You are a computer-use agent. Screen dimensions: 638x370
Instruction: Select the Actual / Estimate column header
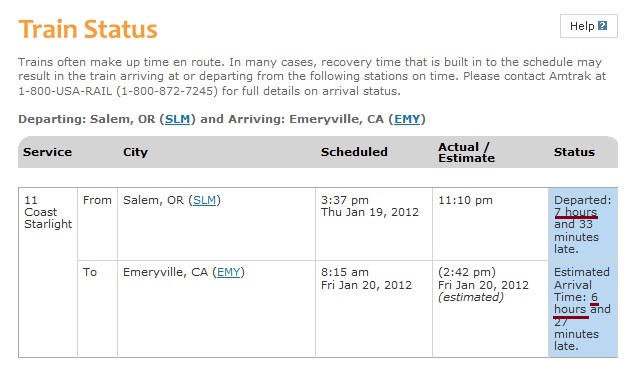point(466,153)
